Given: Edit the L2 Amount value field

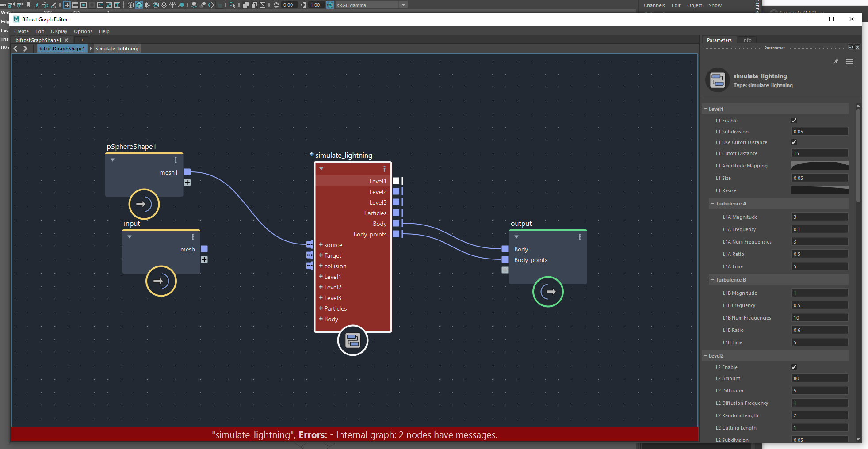Looking at the screenshot, I should 819,378.
